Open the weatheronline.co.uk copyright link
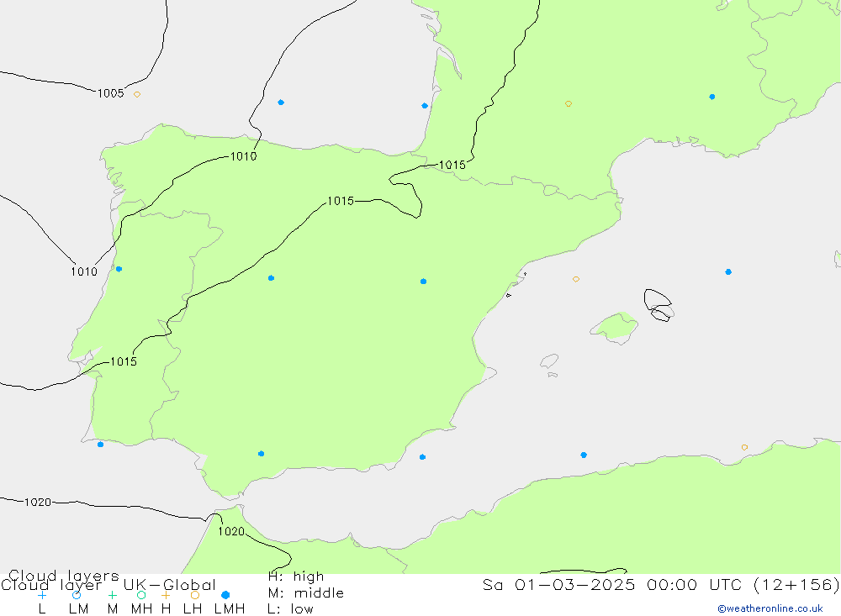This screenshot has height=616, width=841. pos(770,608)
